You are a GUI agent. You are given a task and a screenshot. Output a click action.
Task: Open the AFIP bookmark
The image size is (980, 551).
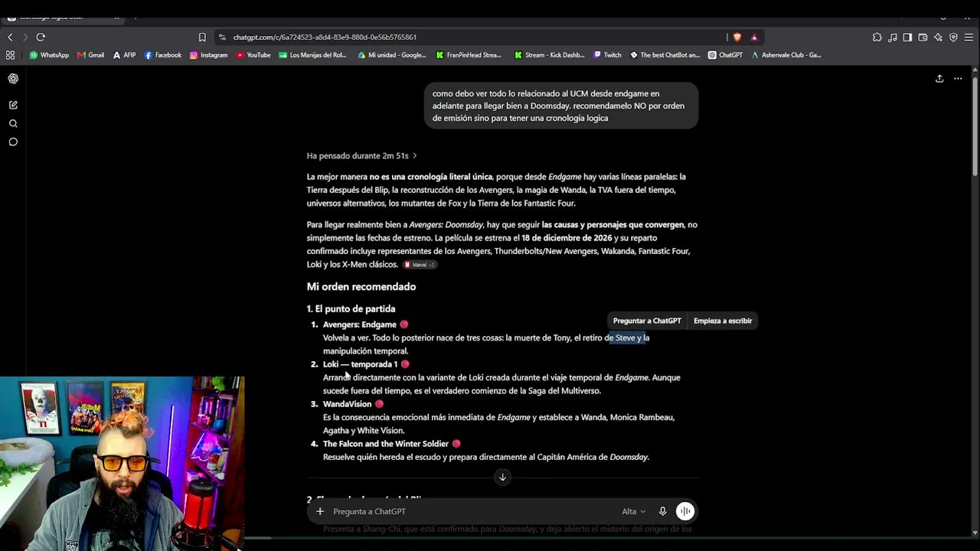click(x=124, y=55)
